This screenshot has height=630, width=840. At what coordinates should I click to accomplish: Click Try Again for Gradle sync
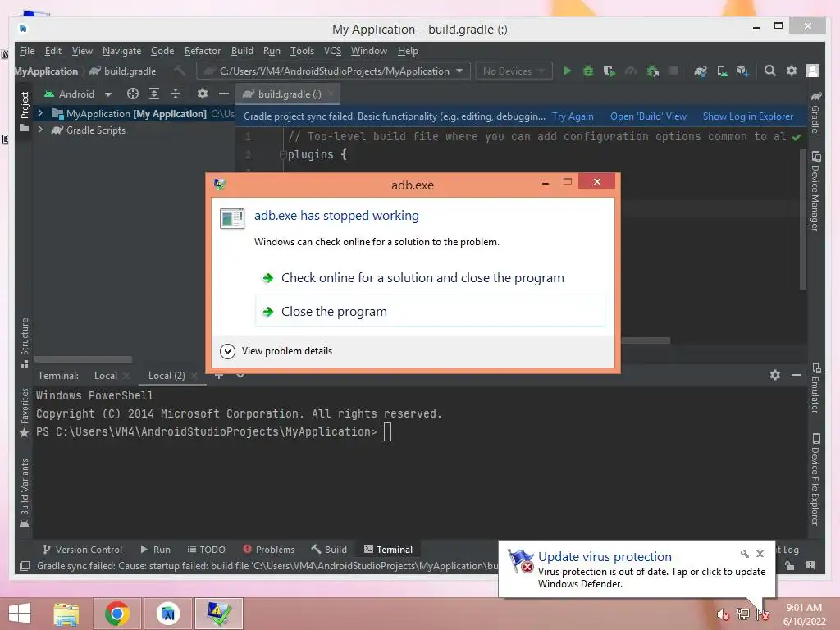[573, 116]
